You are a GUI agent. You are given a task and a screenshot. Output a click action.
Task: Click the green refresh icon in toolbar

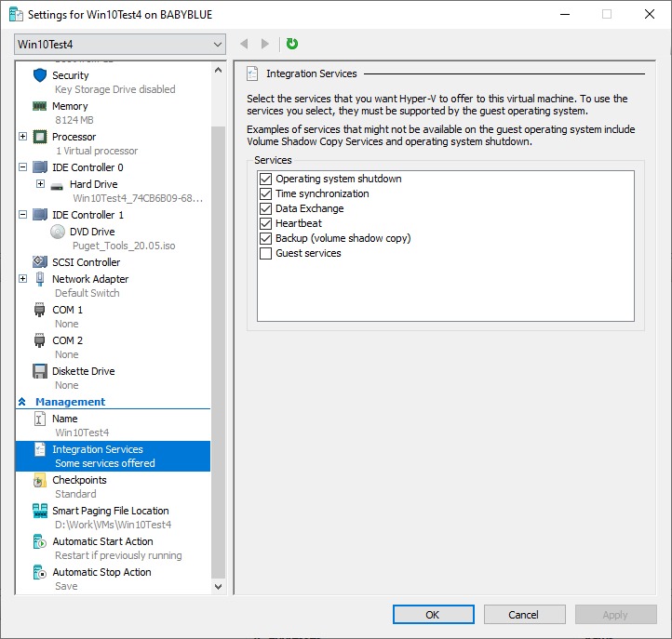coord(292,44)
